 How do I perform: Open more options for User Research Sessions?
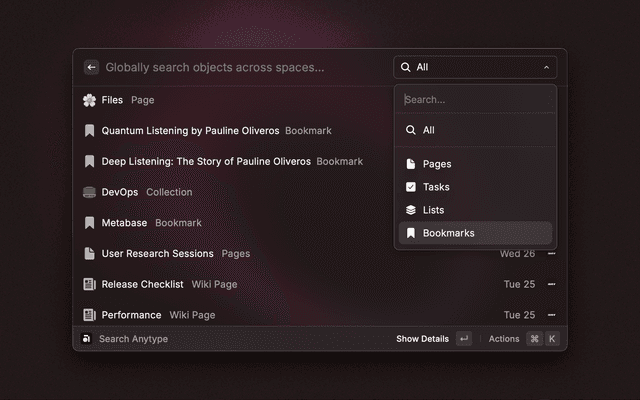coord(551,254)
